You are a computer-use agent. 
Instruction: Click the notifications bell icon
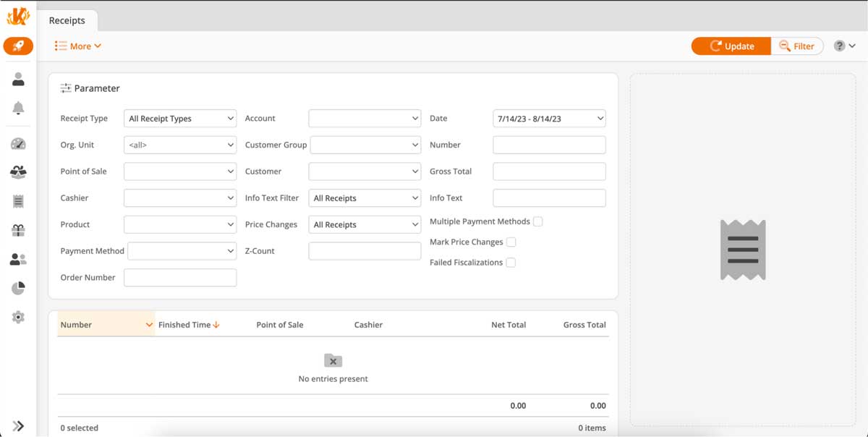(18, 109)
